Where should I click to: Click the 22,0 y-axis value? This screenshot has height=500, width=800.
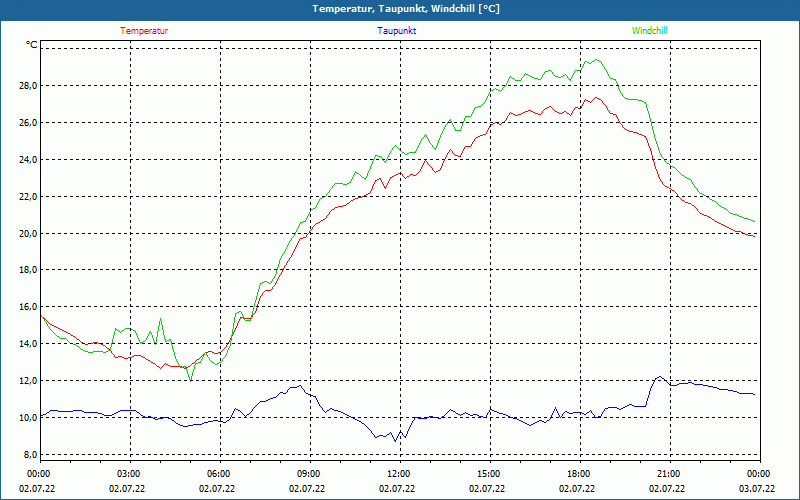pos(29,196)
